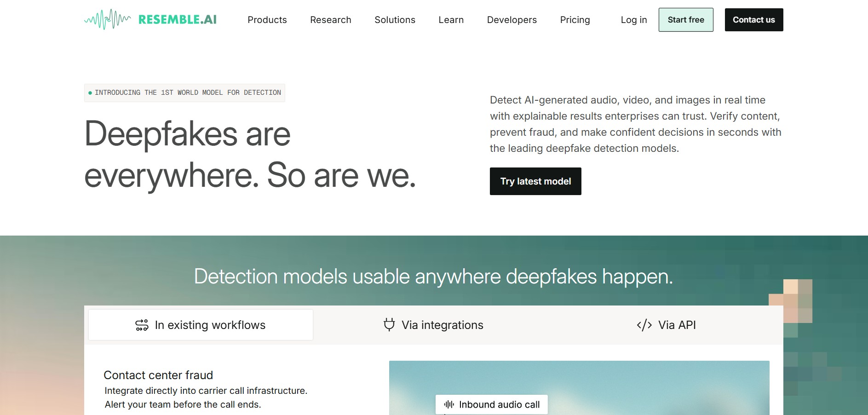This screenshot has width=868, height=415.
Task: Open the Learn menu
Action: click(451, 20)
